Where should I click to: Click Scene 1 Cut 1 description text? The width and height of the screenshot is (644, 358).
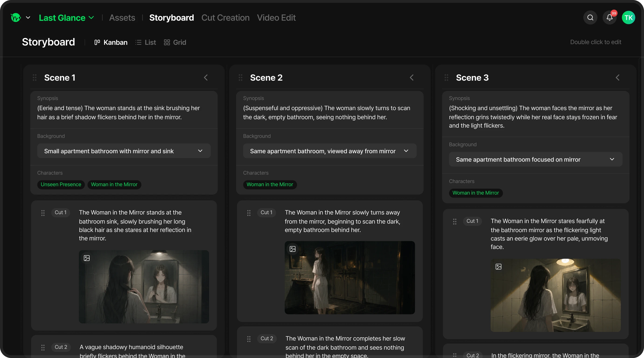click(135, 225)
